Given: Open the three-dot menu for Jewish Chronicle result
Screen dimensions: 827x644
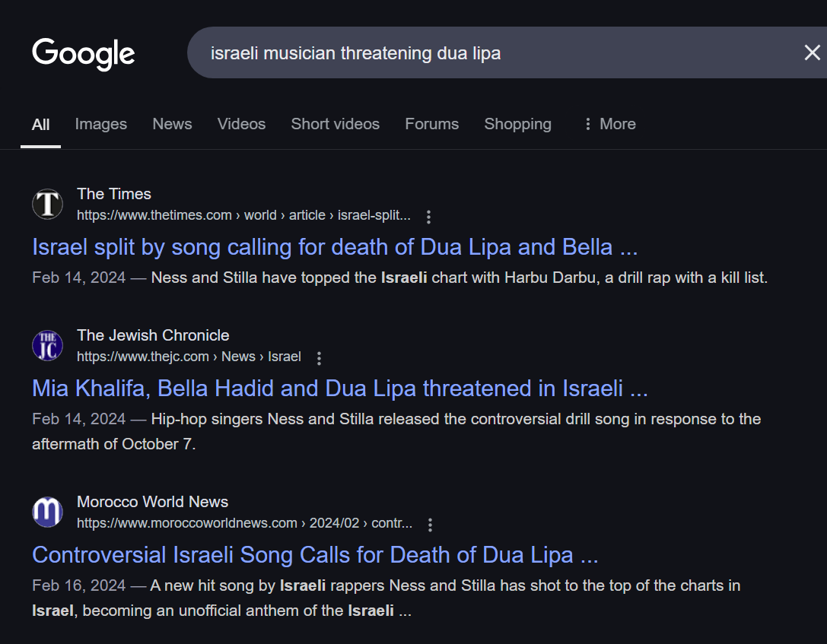Looking at the screenshot, I should tap(319, 358).
